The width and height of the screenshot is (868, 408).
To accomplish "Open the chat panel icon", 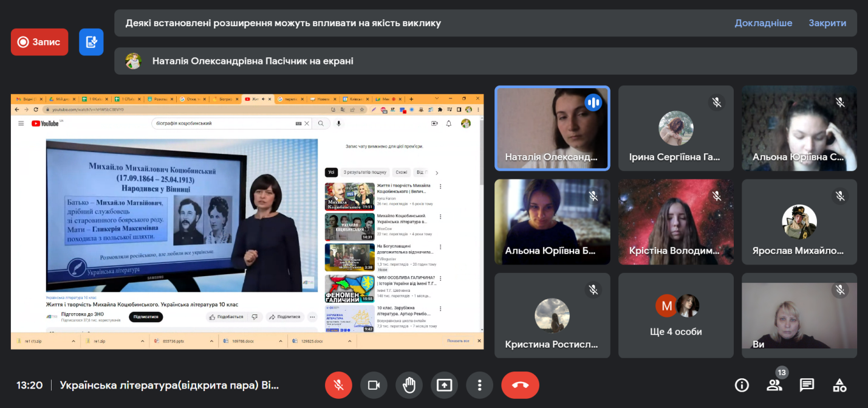I will [807, 385].
